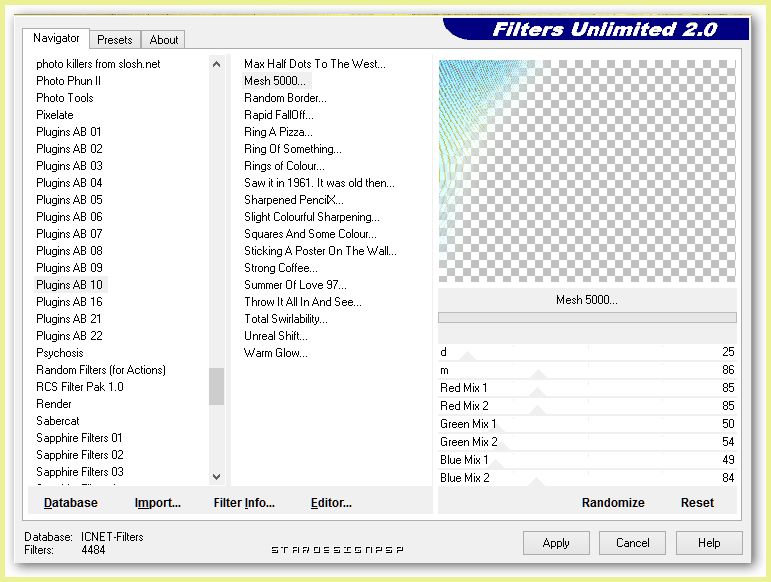Choose 'Strong Coffee...' filter
This screenshot has width=771, height=582.
click(281, 268)
